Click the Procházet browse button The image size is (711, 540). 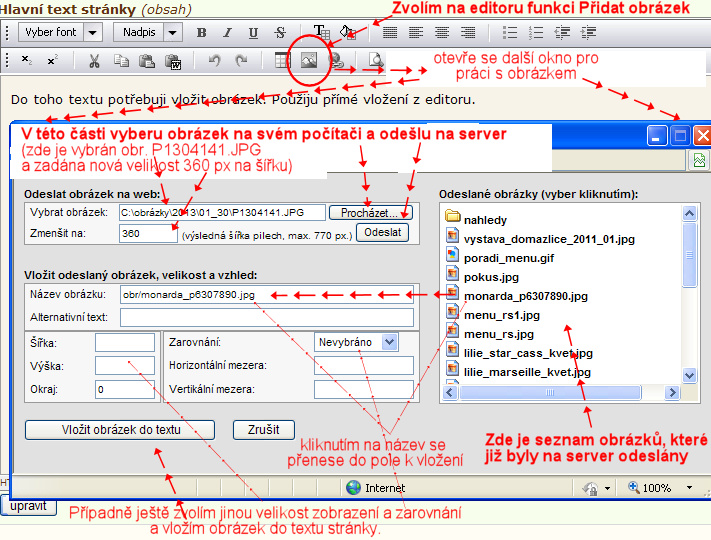[x=370, y=213]
